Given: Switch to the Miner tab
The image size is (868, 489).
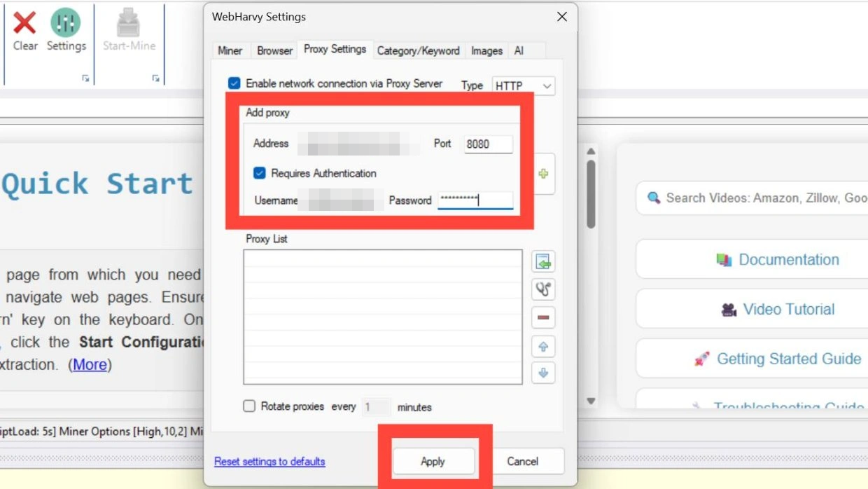Looking at the screenshot, I should point(230,50).
